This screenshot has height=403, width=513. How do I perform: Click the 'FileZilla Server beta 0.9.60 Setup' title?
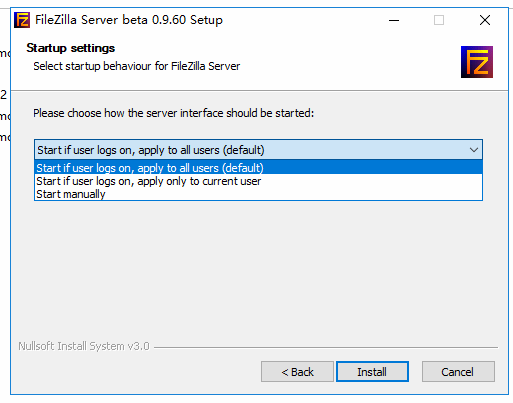pyautogui.click(x=129, y=20)
